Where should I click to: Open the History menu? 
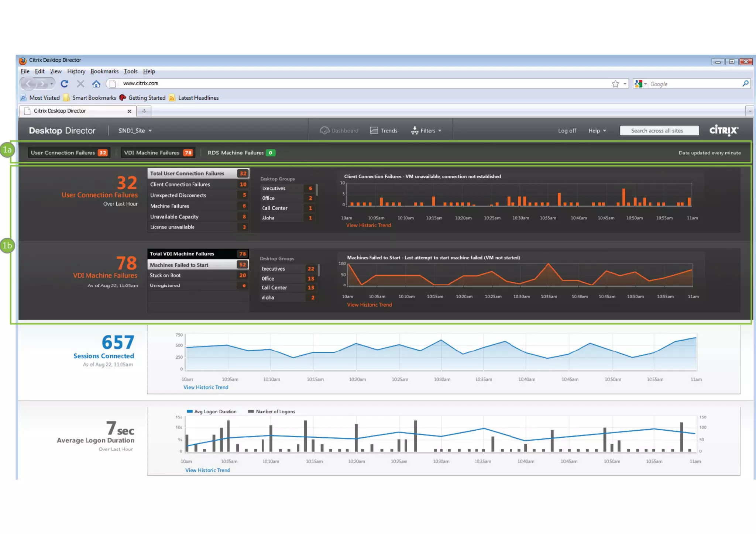pos(76,72)
